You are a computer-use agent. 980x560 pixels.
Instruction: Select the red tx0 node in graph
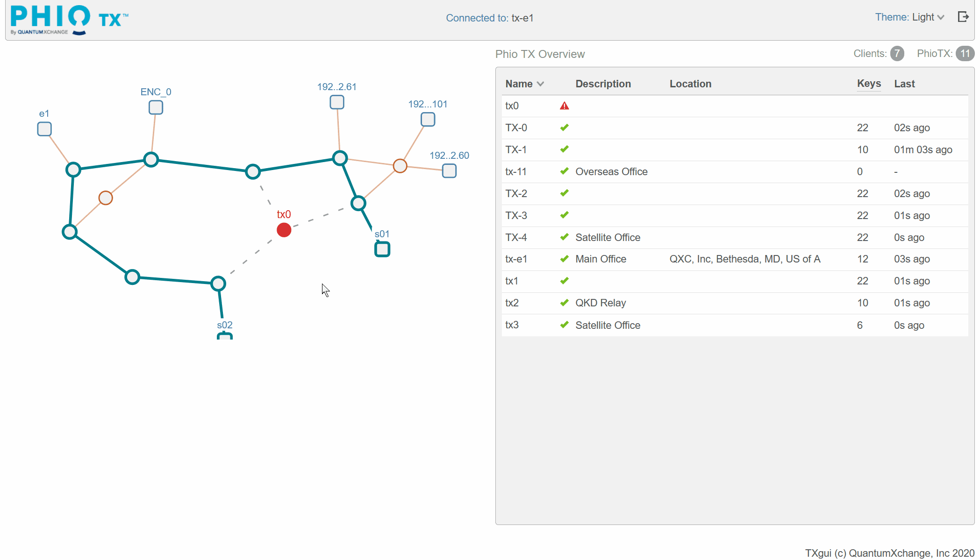point(284,230)
